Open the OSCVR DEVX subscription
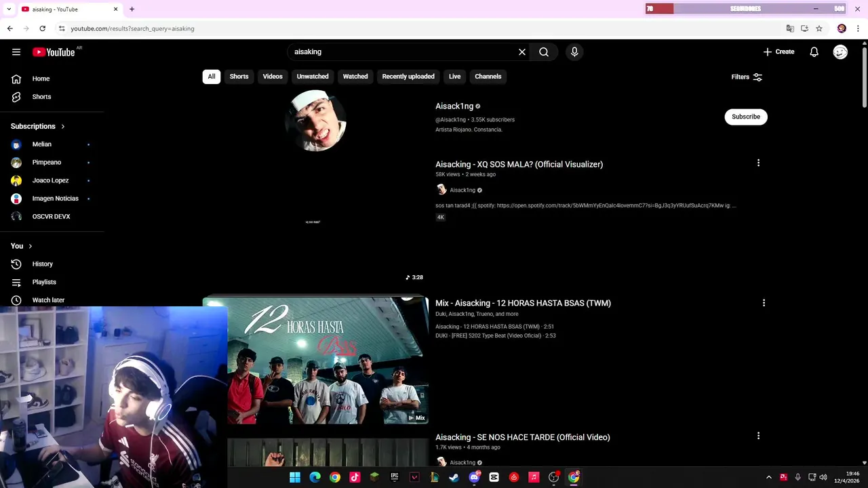 tap(52, 216)
